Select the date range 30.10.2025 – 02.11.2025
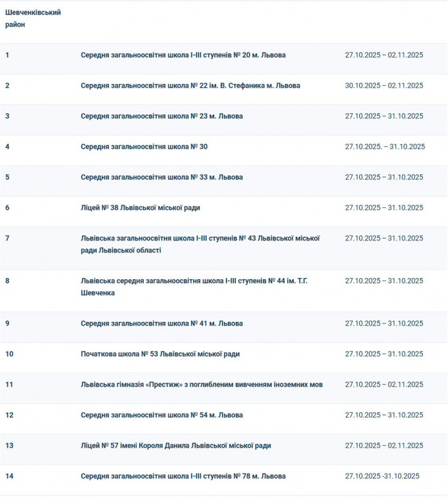This screenshot has width=448, height=501. pyautogui.click(x=384, y=86)
